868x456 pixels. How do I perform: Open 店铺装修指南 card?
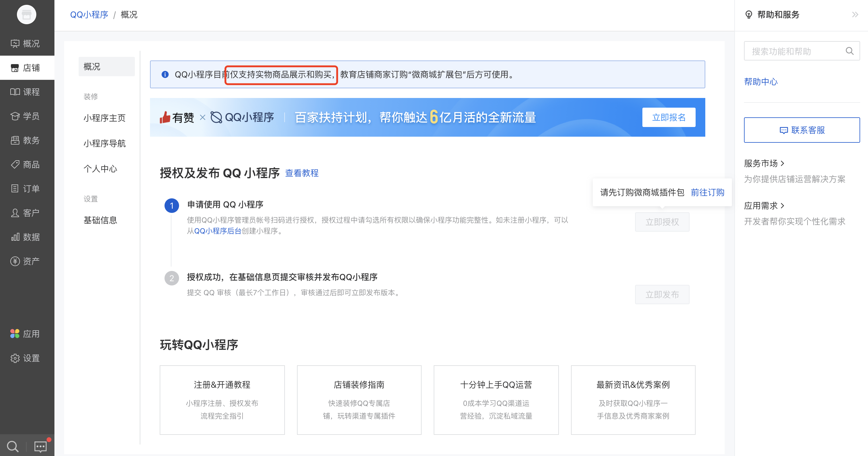359,400
